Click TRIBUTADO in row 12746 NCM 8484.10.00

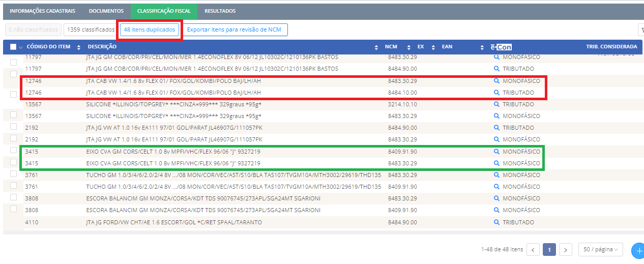click(518, 93)
